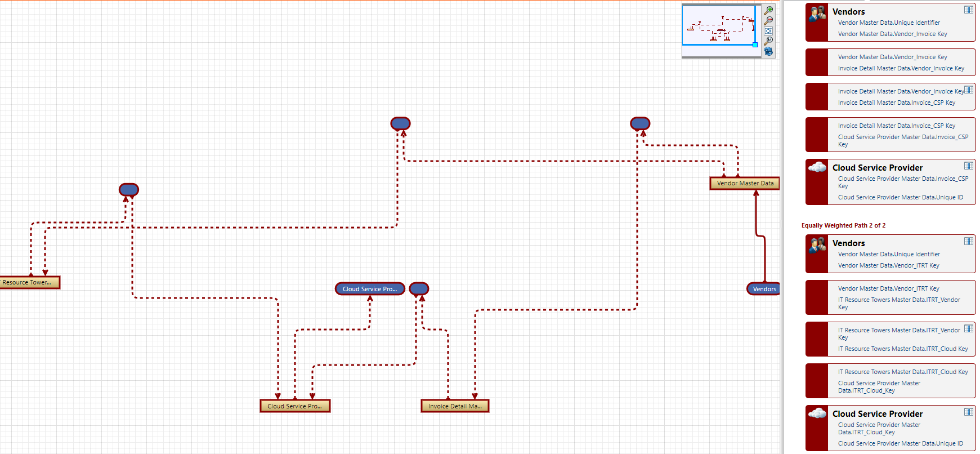Select the blue Vendors entity node
The width and height of the screenshot is (980, 454).
tap(763, 289)
